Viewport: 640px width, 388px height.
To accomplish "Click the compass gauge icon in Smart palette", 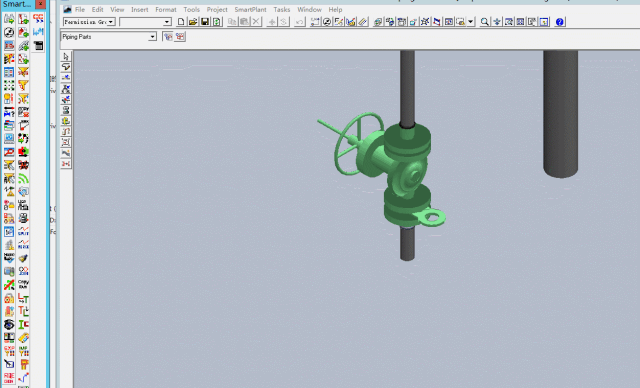I will pos(9,32).
